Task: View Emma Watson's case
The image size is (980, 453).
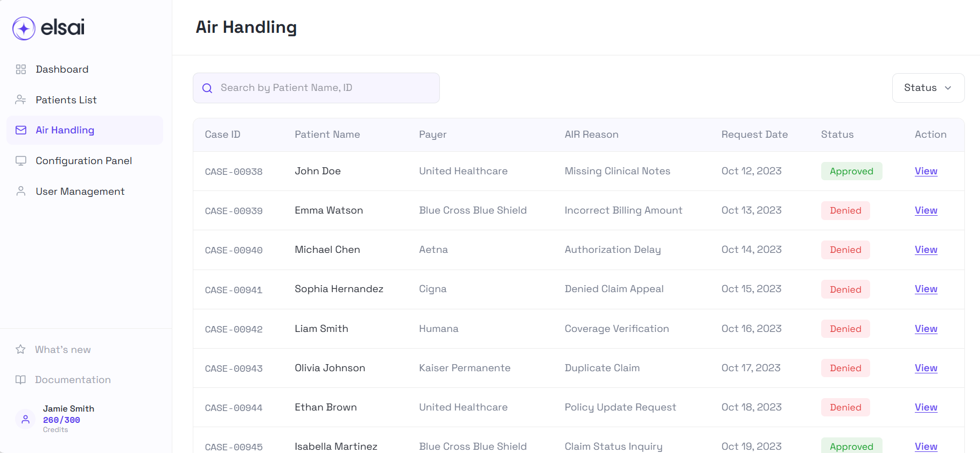Action: coord(926,210)
